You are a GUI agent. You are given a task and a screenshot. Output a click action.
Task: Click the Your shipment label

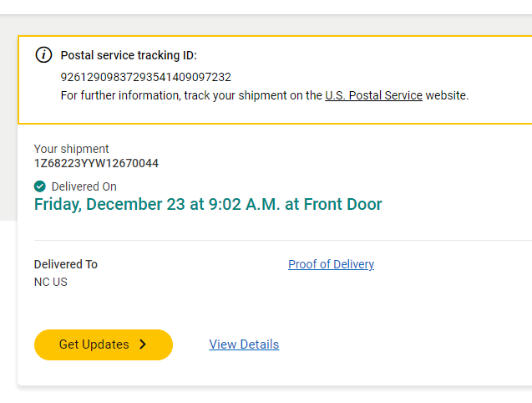pyautogui.click(x=72, y=149)
